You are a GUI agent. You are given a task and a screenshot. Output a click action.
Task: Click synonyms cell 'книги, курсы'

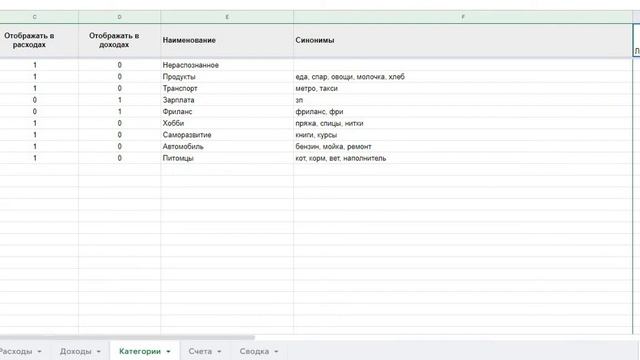(x=463, y=135)
